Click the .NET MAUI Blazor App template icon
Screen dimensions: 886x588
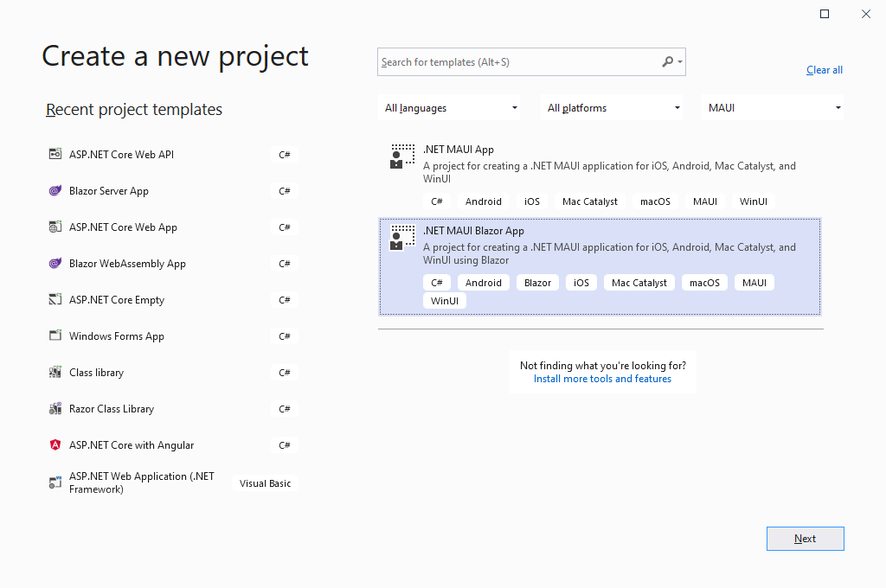point(402,238)
